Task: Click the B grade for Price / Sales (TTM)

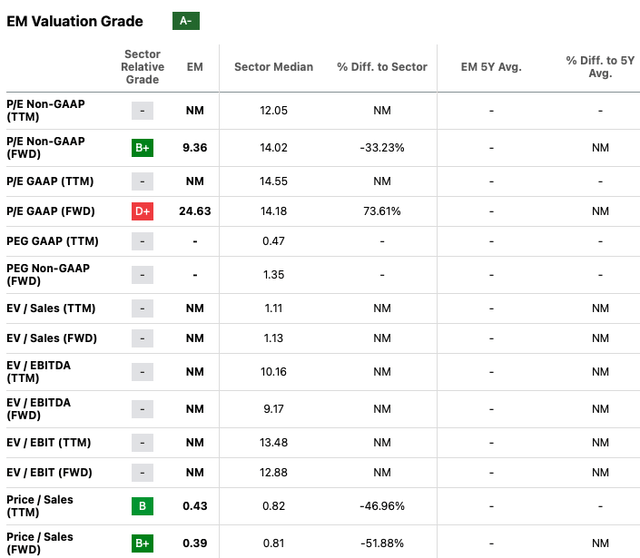Action: [143, 506]
